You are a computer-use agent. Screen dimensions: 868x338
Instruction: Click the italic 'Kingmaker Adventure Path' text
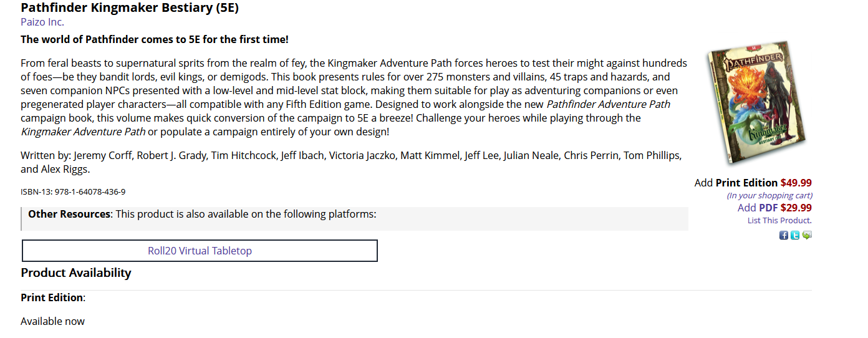(x=83, y=132)
